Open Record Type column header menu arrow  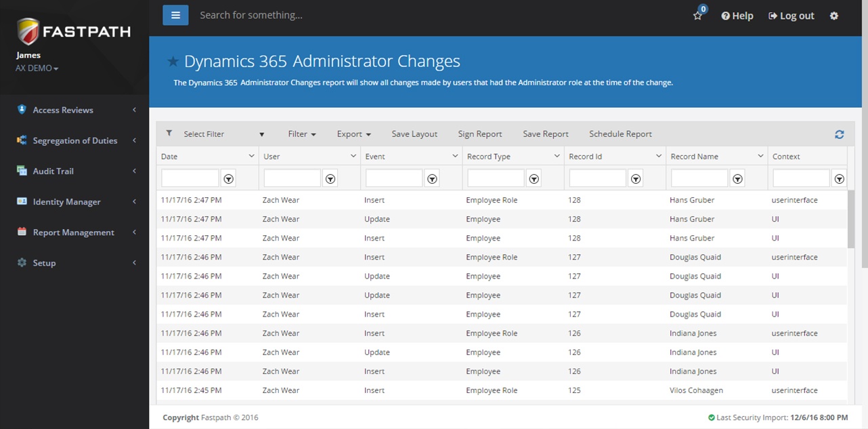(x=557, y=156)
